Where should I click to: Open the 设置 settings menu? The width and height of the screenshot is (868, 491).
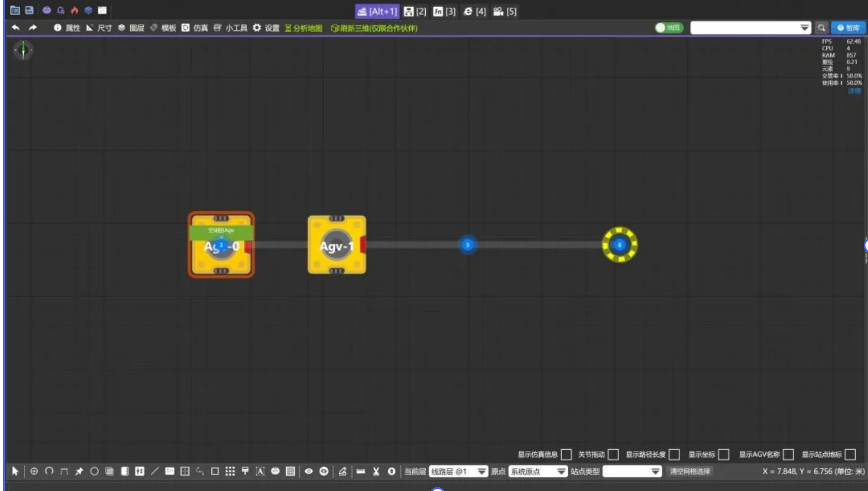point(266,28)
